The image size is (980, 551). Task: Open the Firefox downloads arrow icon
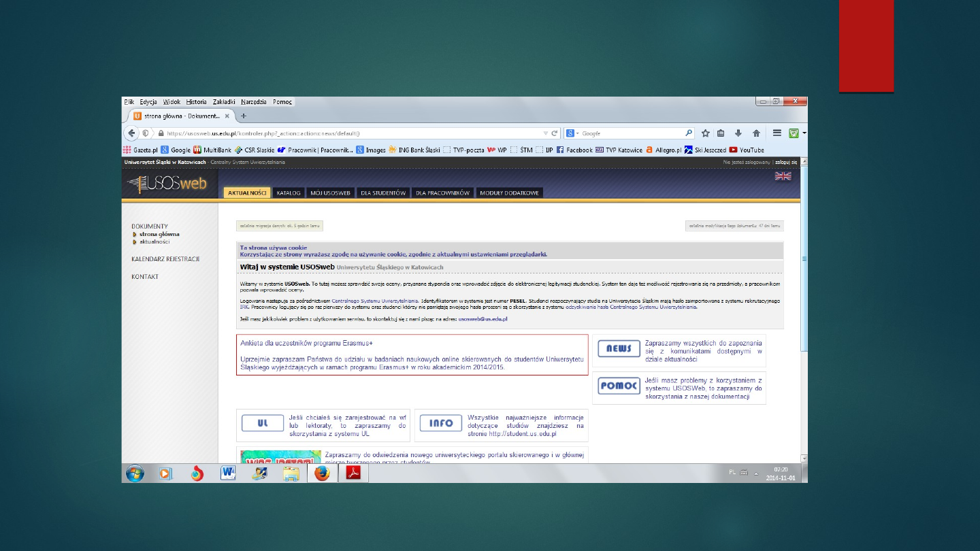coord(738,133)
